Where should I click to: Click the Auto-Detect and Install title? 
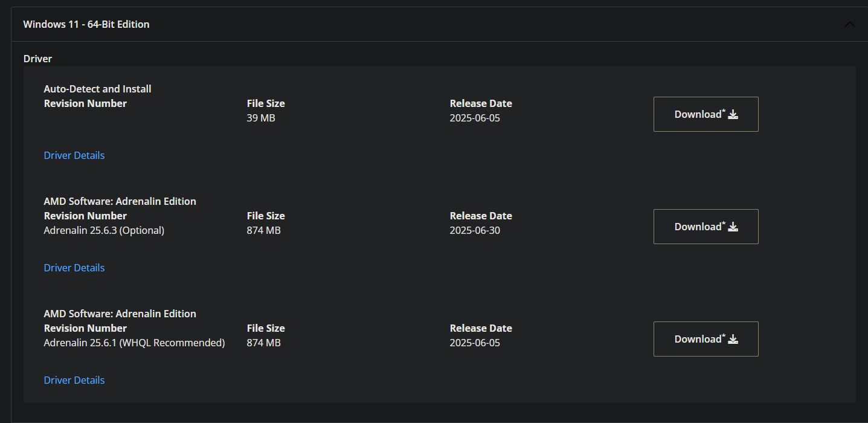[98, 89]
